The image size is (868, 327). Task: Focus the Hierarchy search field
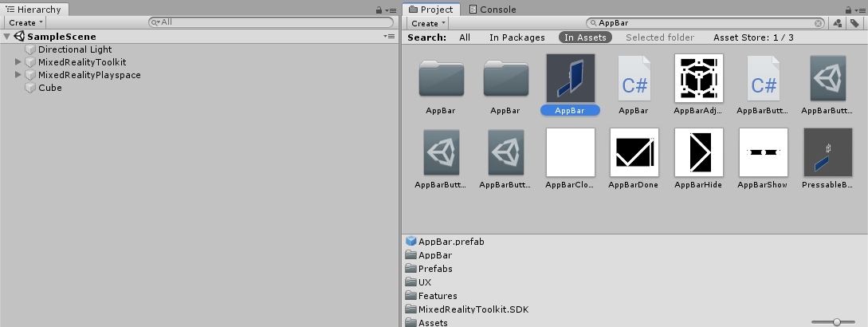tap(271, 22)
